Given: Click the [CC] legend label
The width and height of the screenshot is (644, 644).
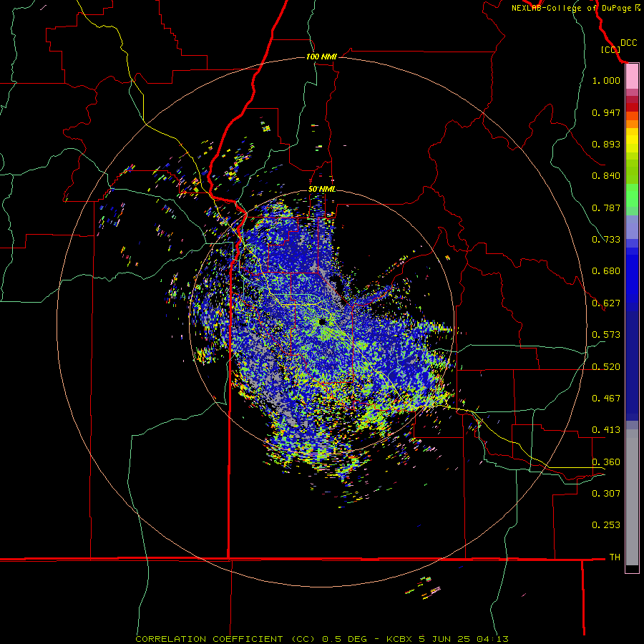Looking at the screenshot, I should coord(610,49).
